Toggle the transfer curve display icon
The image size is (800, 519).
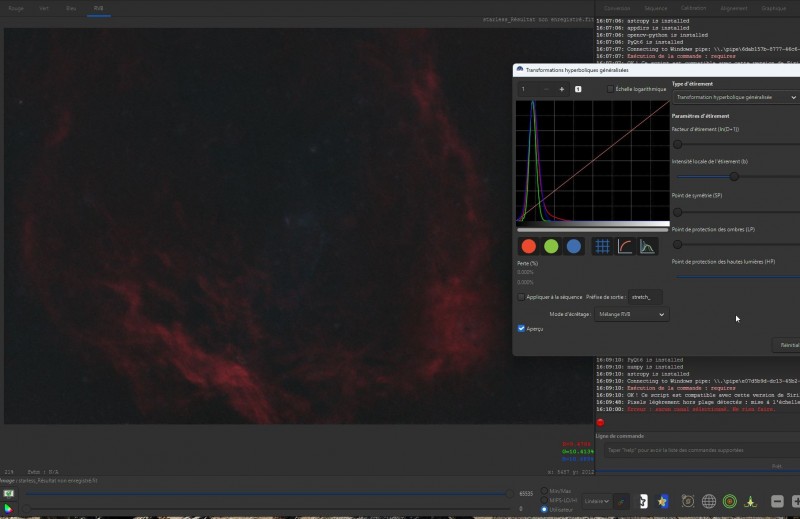tap(624, 246)
